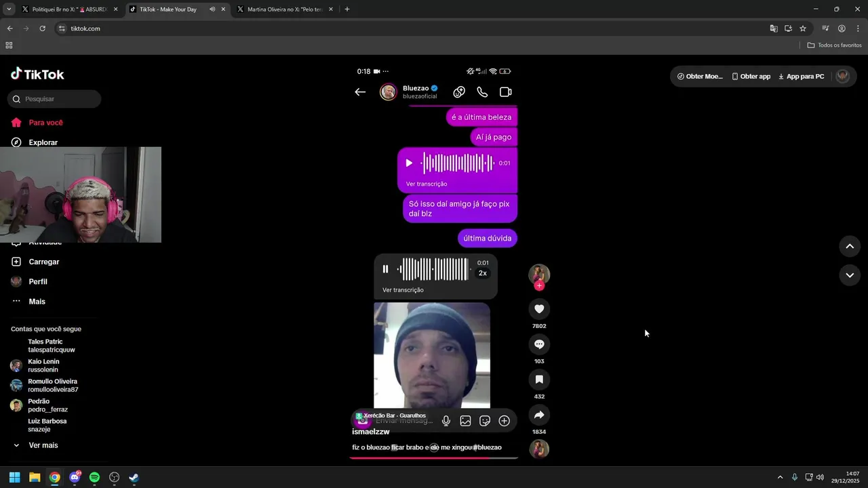868x488 pixels.
Task: Open Pedrão followed account
Action: 47,405
